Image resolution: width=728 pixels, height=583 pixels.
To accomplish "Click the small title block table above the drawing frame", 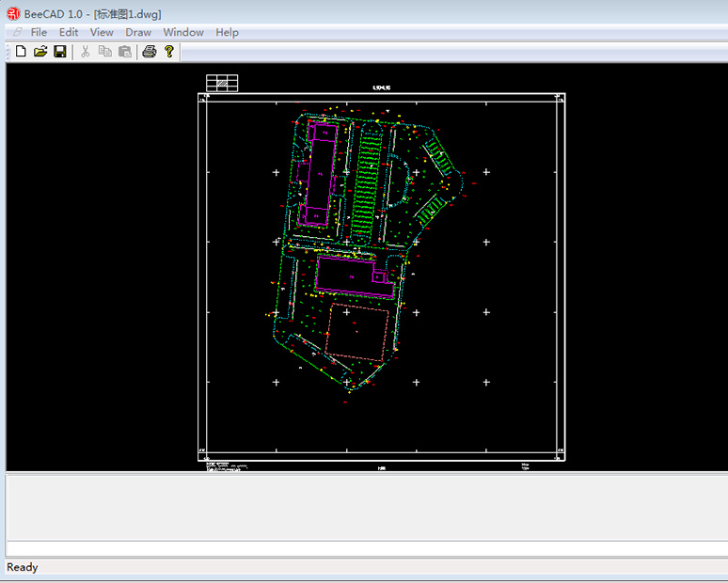I will point(222,83).
